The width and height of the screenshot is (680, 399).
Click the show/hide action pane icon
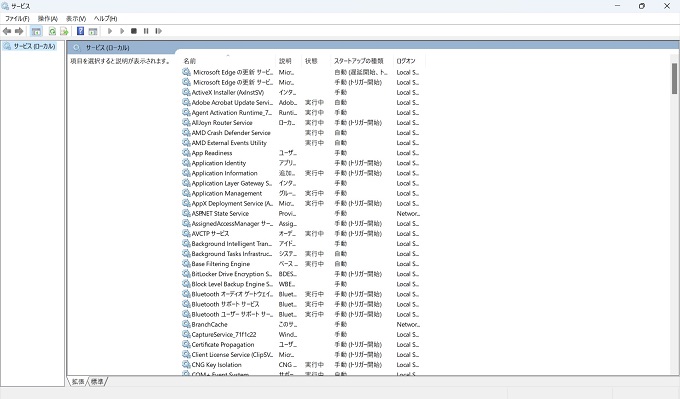pos(93,31)
